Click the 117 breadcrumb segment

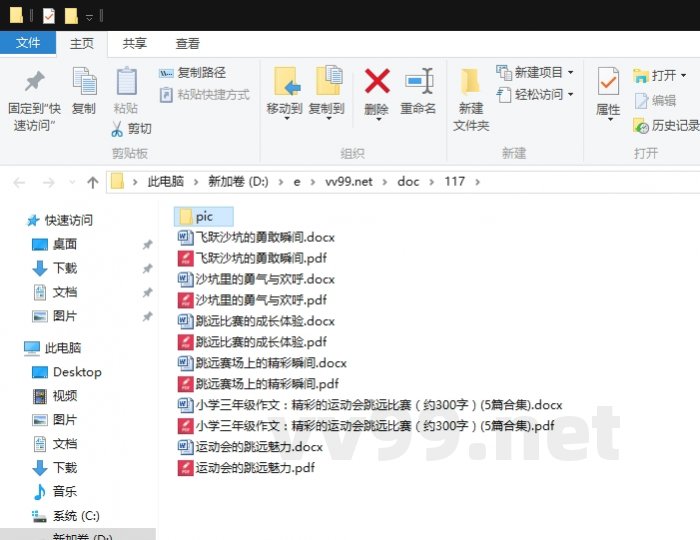(454, 182)
